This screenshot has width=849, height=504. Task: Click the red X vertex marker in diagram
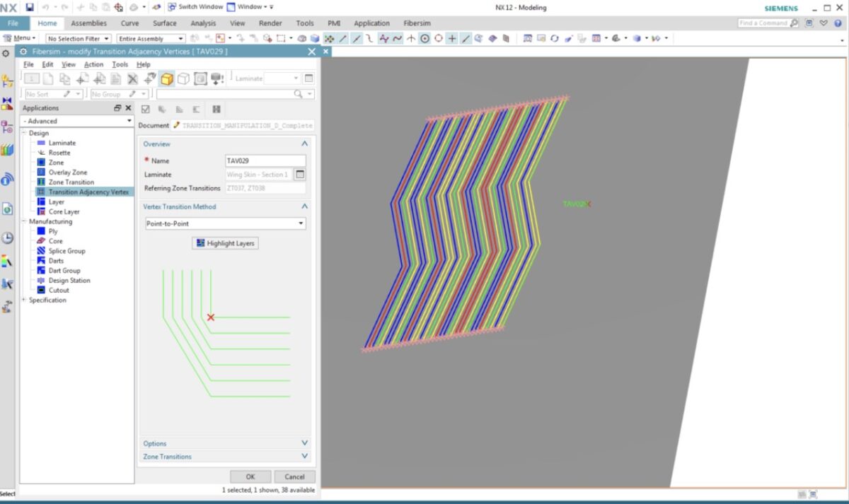pos(211,317)
